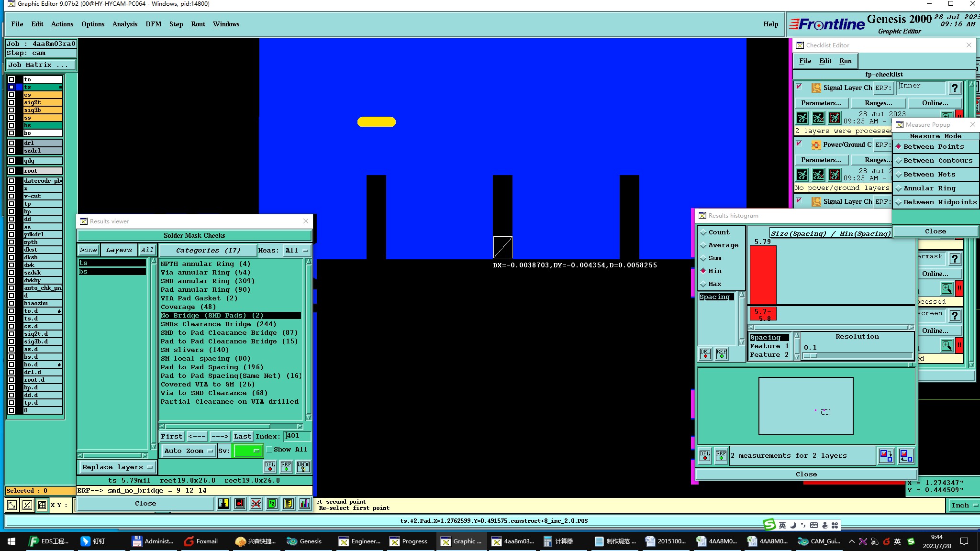Expand the Replace layers dropdown
The width and height of the screenshot is (980, 551).
(117, 467)
